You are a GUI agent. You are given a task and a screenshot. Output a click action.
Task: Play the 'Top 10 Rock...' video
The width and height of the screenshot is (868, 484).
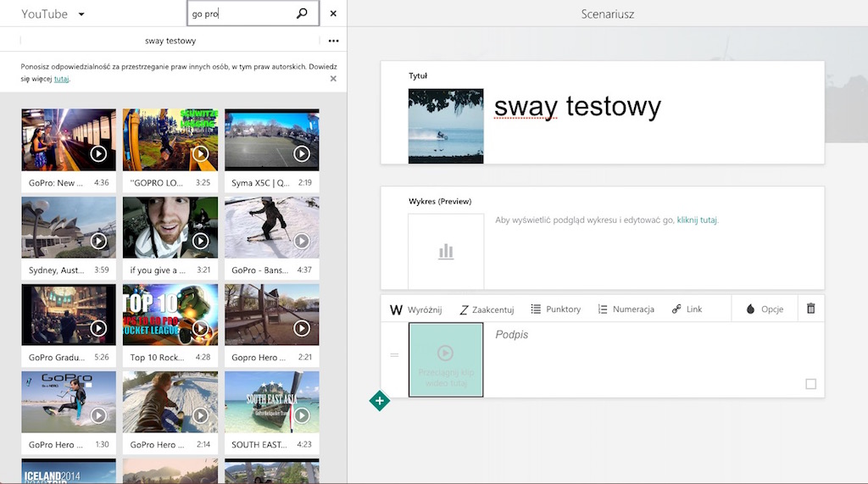[200, 328]
